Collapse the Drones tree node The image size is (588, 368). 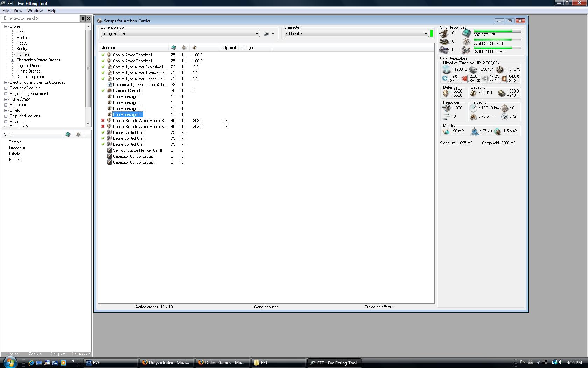coord(6,26)
